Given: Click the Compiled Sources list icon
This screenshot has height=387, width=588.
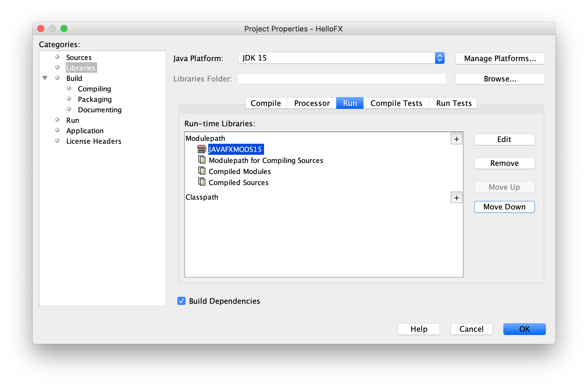Looking at the screenshot, I should coord(202,182).
